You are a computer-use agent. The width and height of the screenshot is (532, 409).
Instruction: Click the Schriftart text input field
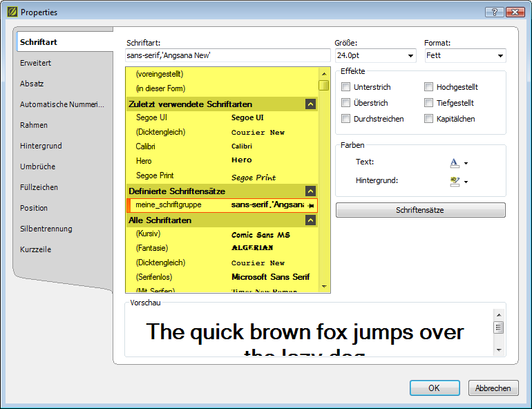point(227,55)
